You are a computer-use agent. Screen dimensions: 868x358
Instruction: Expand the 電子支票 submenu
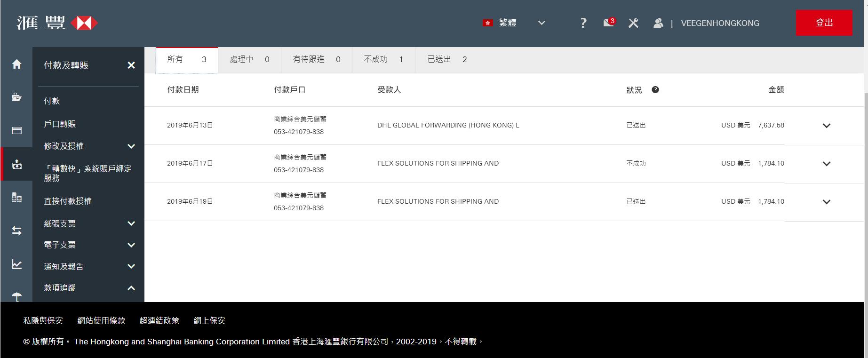[x=131, y=245]
